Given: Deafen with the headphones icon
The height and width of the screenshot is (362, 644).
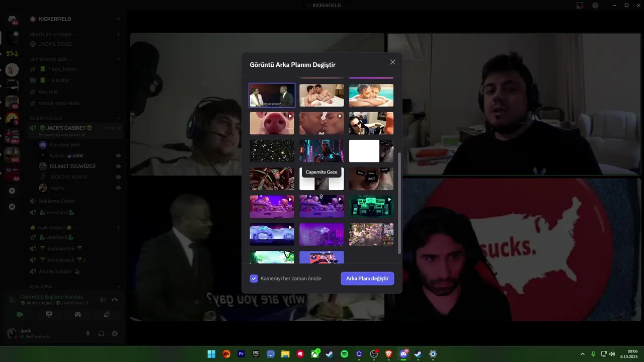Looking at the screenshot, I should pos(101,334).
